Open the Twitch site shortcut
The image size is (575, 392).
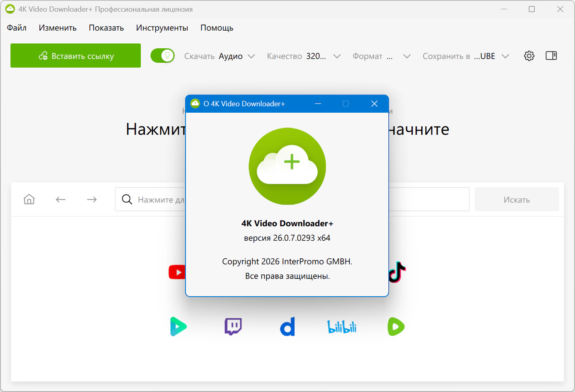[233, 326]
